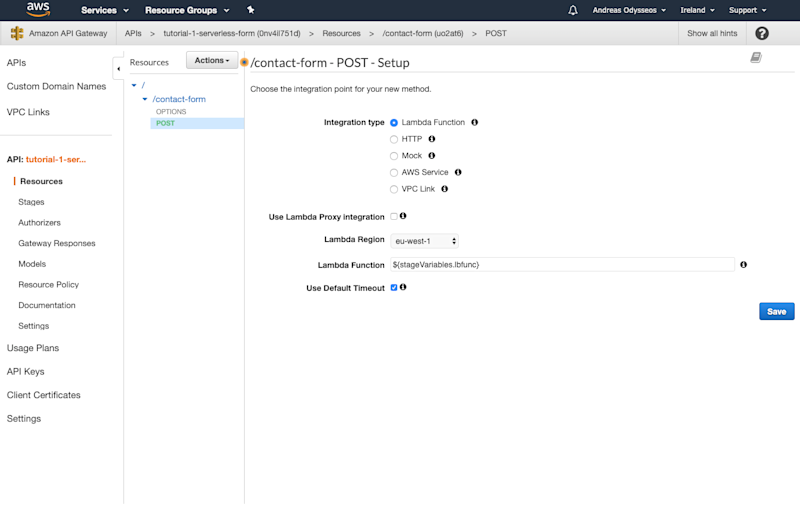Image resolution: width=800 pixels, height=505 pixels.
Task: Open the notifications bell
Action: pyautogui.click(x=573, y=10)
